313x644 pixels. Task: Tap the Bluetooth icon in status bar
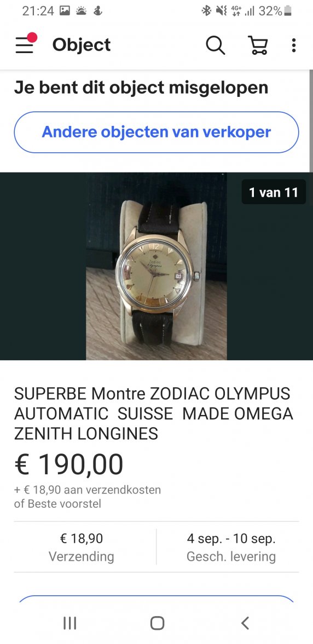pos(206,11)
